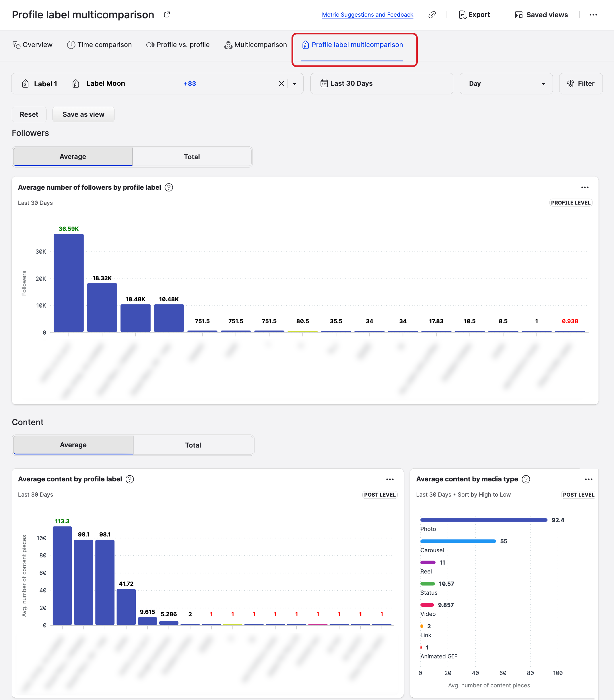The height and width of the screenshot is (700, 614).
Task: Click Metric Suggestions and Feedback link
Action: 367,15
